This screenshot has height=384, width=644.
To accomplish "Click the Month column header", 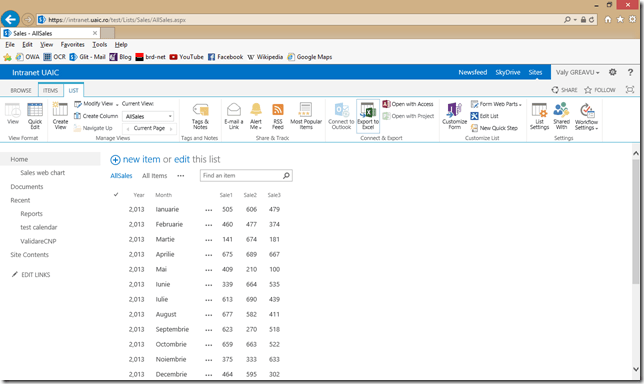I will tap(163, 195).
